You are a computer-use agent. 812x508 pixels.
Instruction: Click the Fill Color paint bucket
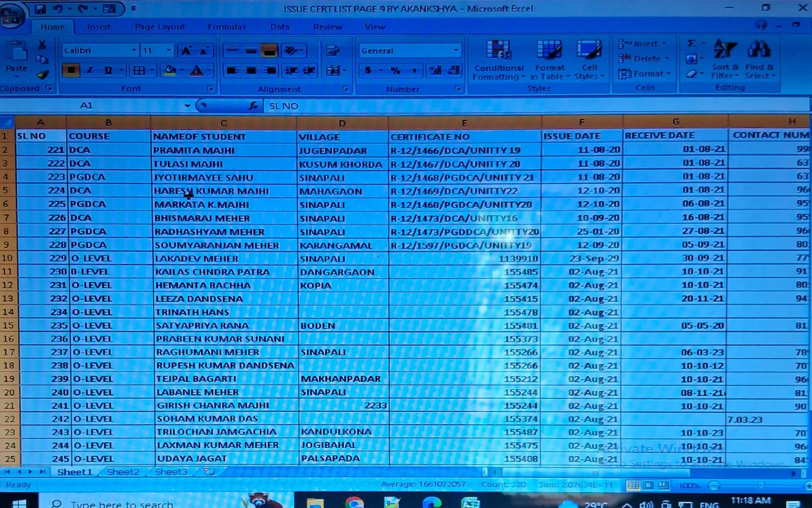170,70
